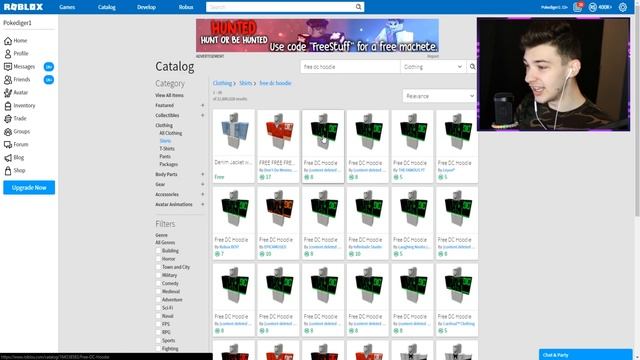Click the top navigation search field
Image resolution: width=640 pixels, height=360 pixels.
tap(280, 7)
